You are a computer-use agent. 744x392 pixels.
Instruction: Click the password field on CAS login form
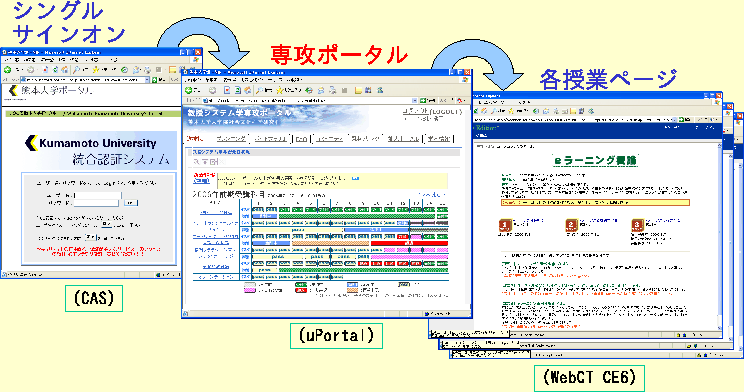point(97,203)
